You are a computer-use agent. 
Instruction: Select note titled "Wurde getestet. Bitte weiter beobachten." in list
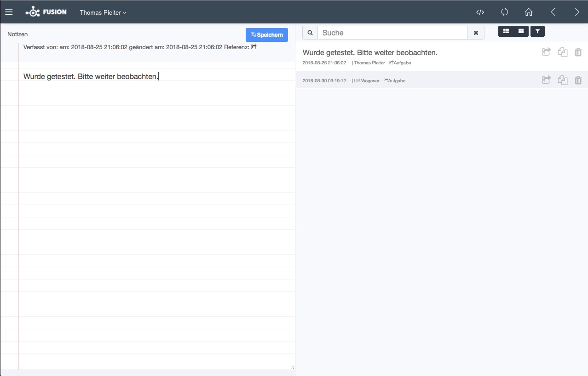[x=370, y=53]
